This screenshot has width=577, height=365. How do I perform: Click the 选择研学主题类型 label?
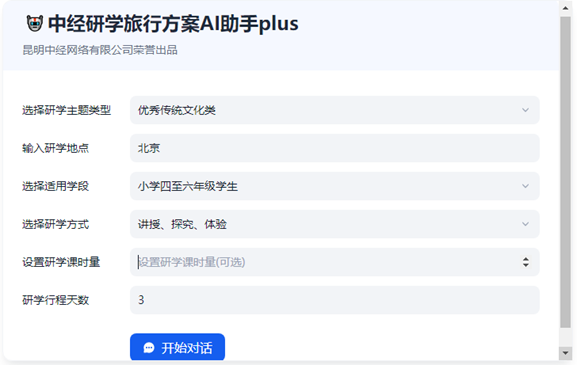(x=67, y=110)
